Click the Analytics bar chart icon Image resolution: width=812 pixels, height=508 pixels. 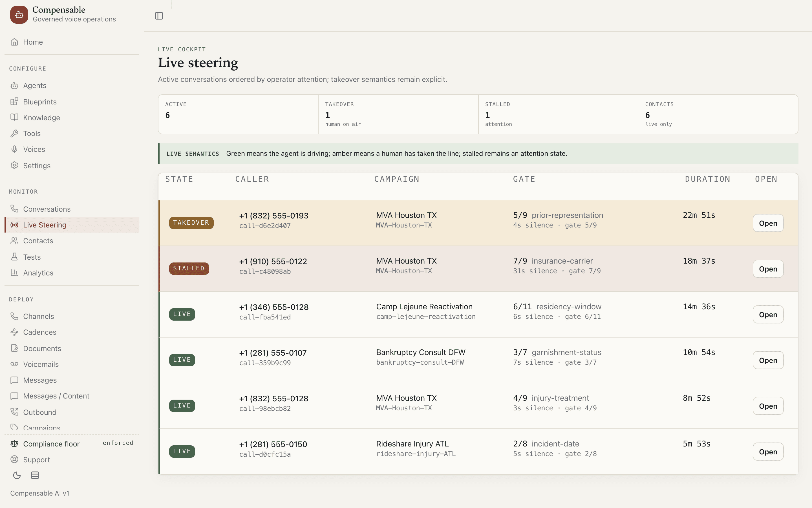(14, 273)
